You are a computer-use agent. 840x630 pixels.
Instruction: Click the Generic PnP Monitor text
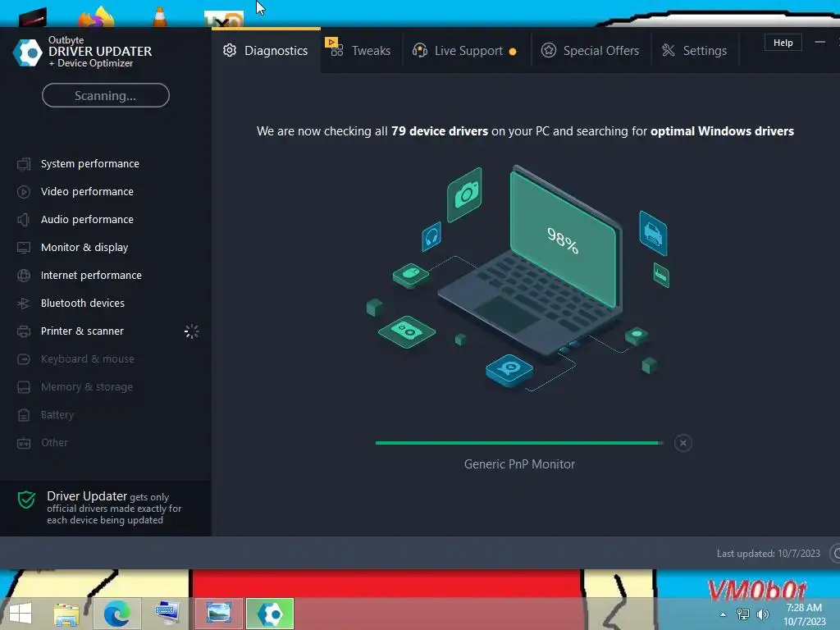(x=519, y=464)
